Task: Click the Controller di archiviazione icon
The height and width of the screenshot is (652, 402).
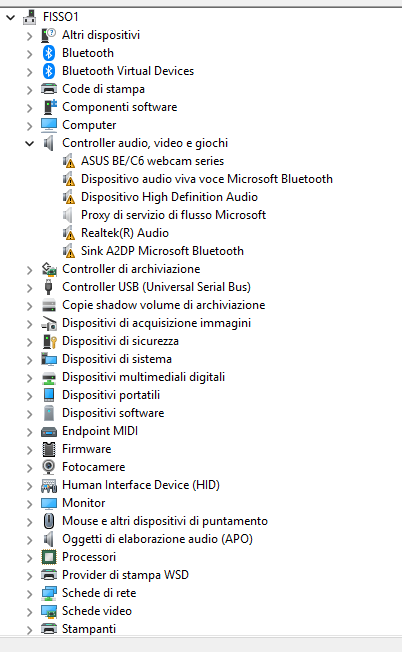Action: click(x=49, y=269)
